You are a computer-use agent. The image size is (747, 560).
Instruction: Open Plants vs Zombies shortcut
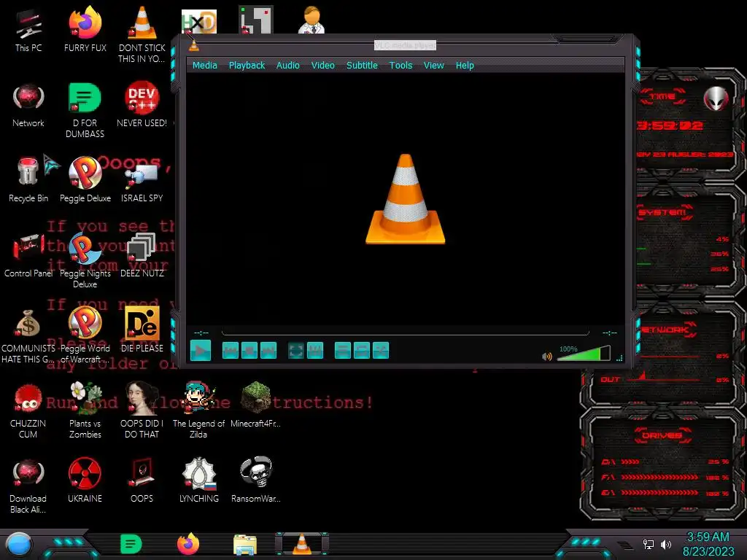85,411
